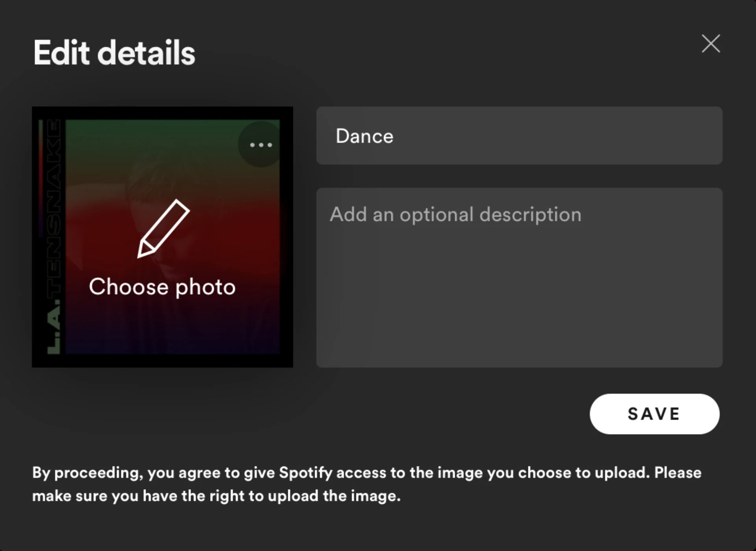Click the SAVE button

(654, 414)
